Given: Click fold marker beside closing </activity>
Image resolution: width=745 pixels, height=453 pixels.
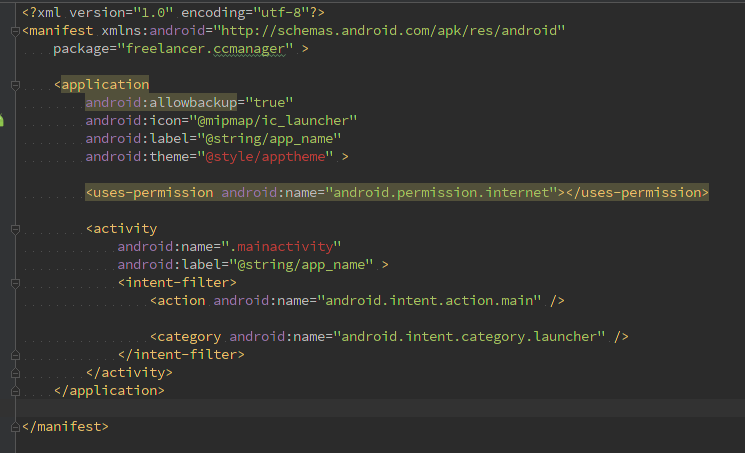Looking at the screenshot, I should tap(15, 373).
